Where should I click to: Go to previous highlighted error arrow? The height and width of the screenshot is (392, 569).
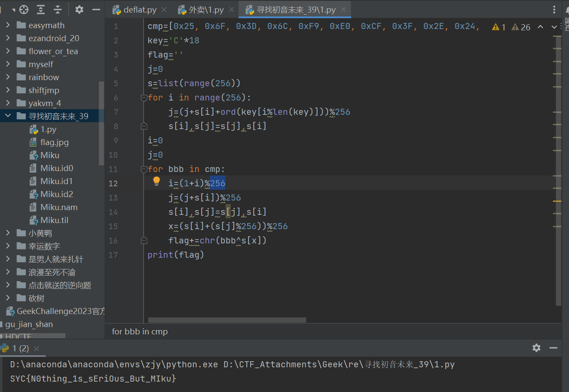pyautogui.click(x=540, y=27)
